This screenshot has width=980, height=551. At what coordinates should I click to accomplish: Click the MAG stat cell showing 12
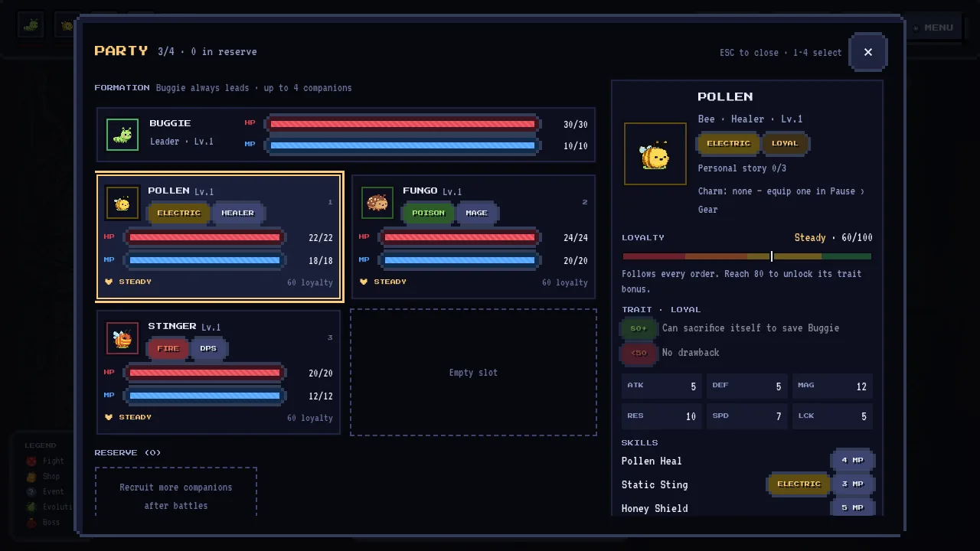(832, 386)
